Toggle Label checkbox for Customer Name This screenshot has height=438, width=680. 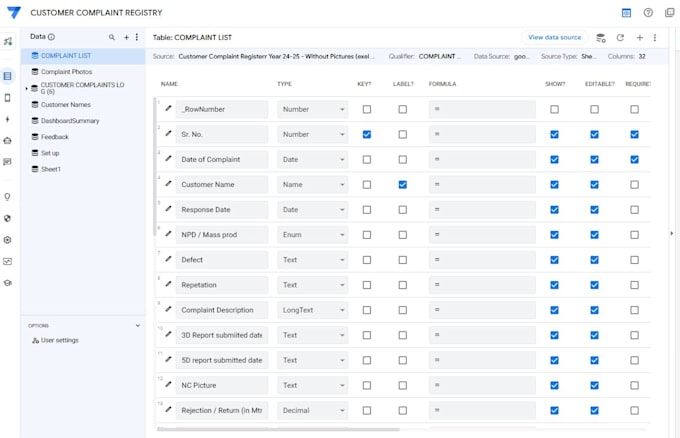(x=403, y=185)
